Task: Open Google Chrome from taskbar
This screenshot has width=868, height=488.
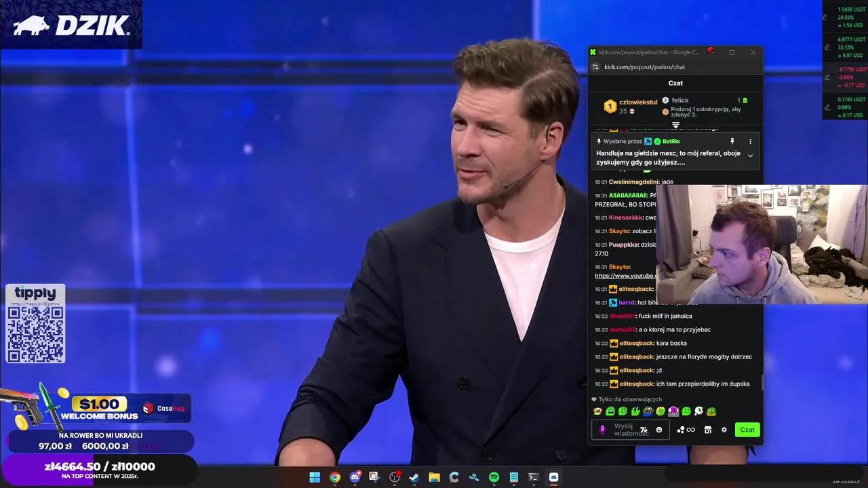Action: tap(335, 477)
